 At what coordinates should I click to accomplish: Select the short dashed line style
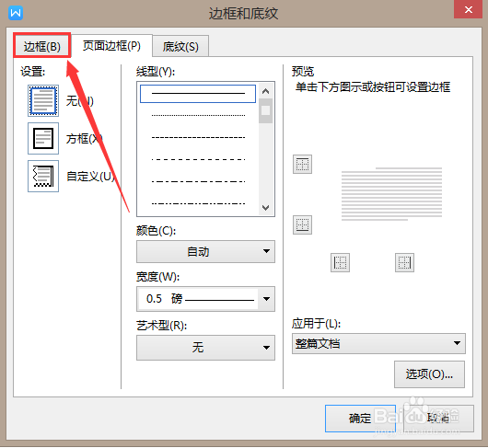(x=198, y=137)
